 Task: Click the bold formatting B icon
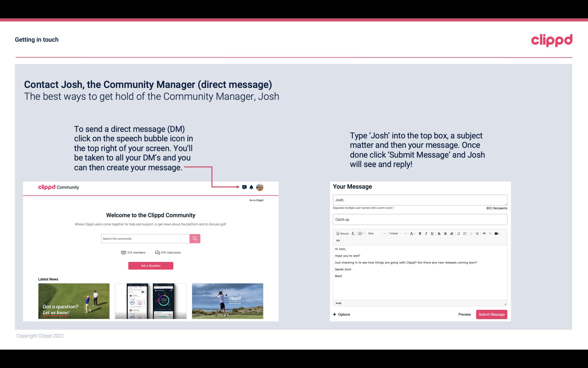pos(420,233)
